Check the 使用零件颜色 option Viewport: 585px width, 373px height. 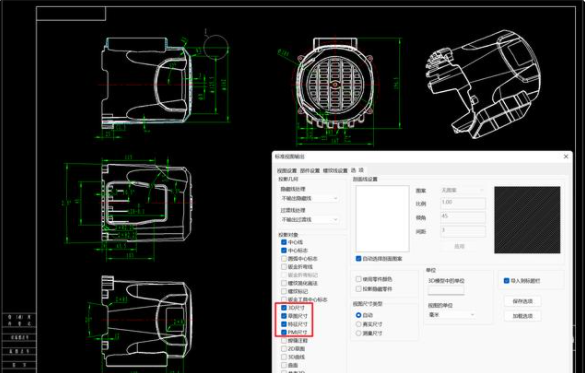tap(358, 279)
